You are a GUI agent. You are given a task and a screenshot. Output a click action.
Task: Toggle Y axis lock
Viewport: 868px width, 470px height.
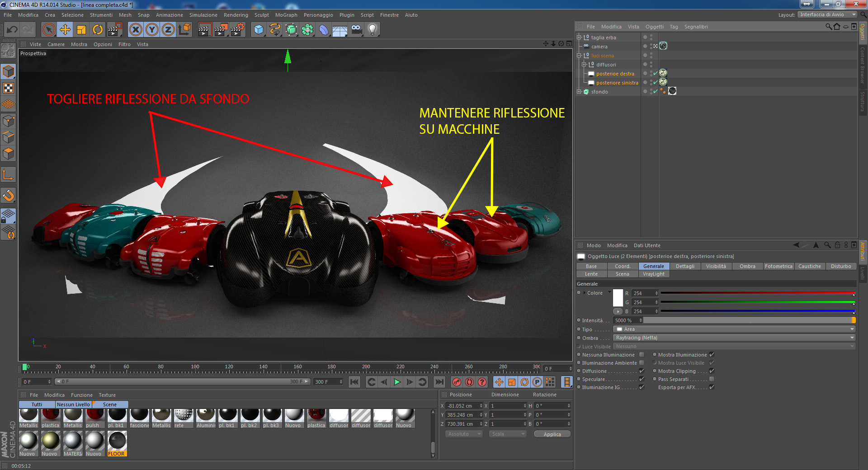coord(152,30)
